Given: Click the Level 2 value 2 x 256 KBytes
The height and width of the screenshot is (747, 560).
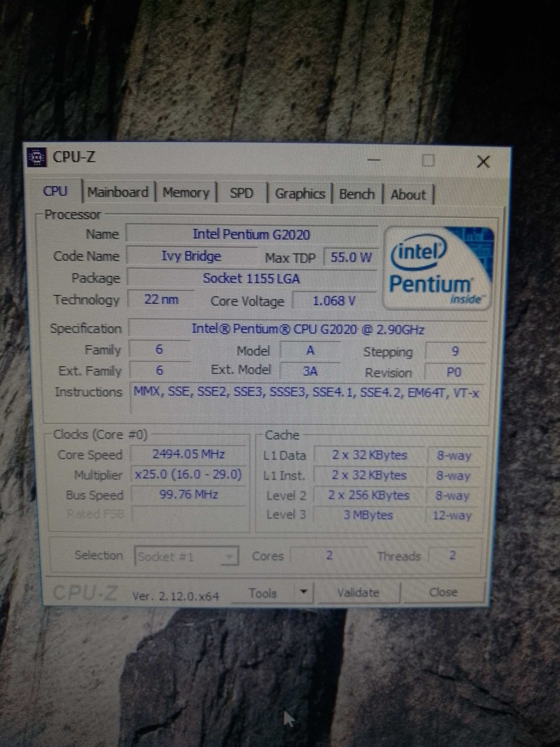Looking at the screenshot, I should 368,495.
